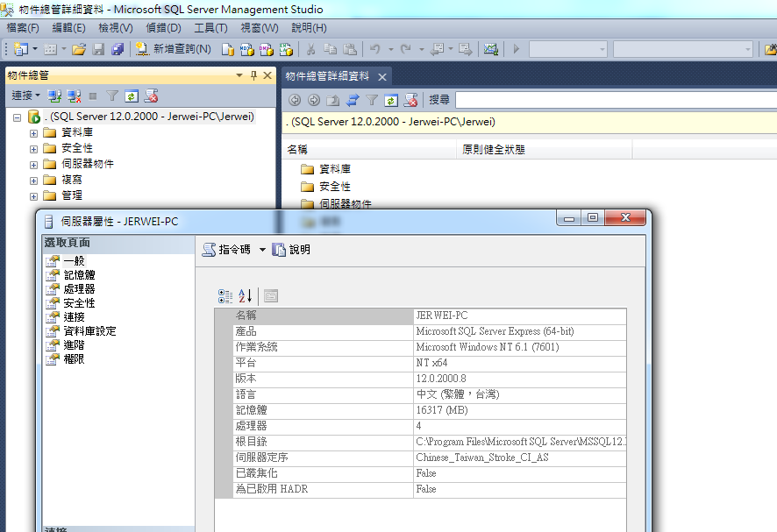
Task: Click the connect object explorer icon in 物件總管
Action: [54, 96]
